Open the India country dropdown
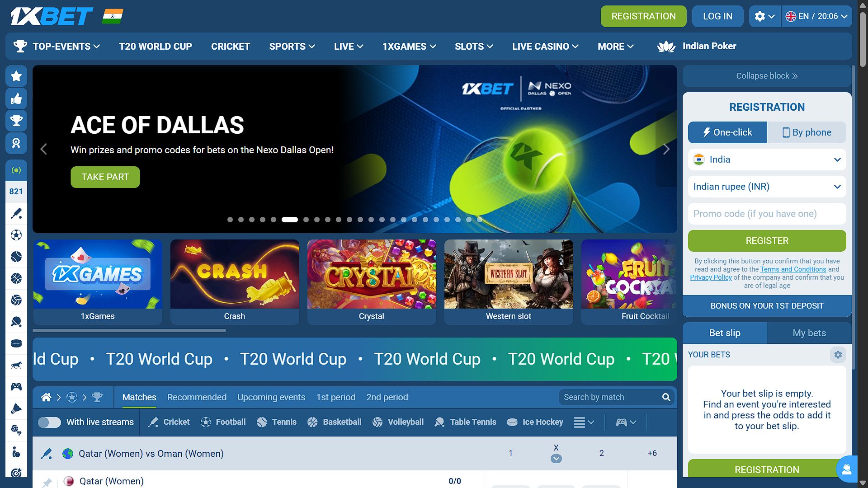The height and width of the screenshot is (488, 868). (767, 160)
